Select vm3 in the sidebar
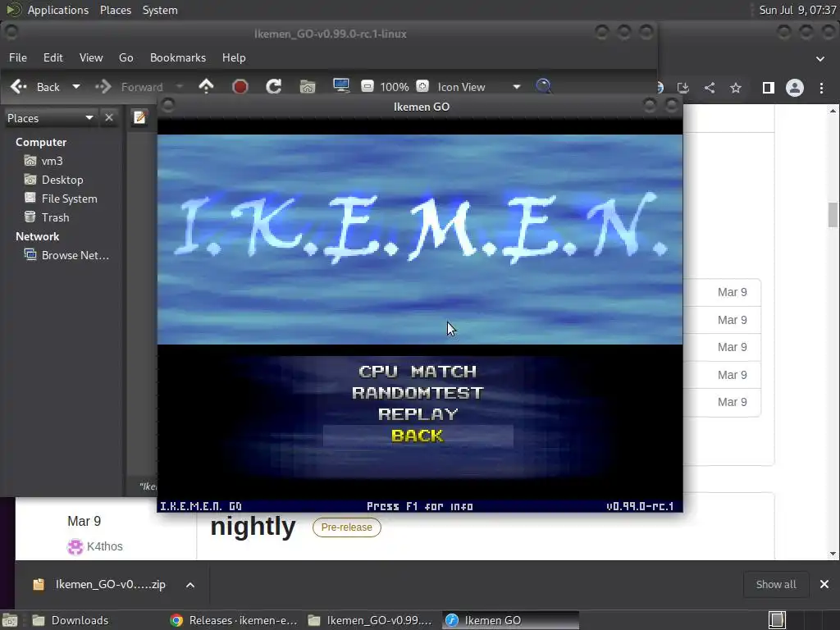Screen dimensions: 840x630 [x=52, y=161]
